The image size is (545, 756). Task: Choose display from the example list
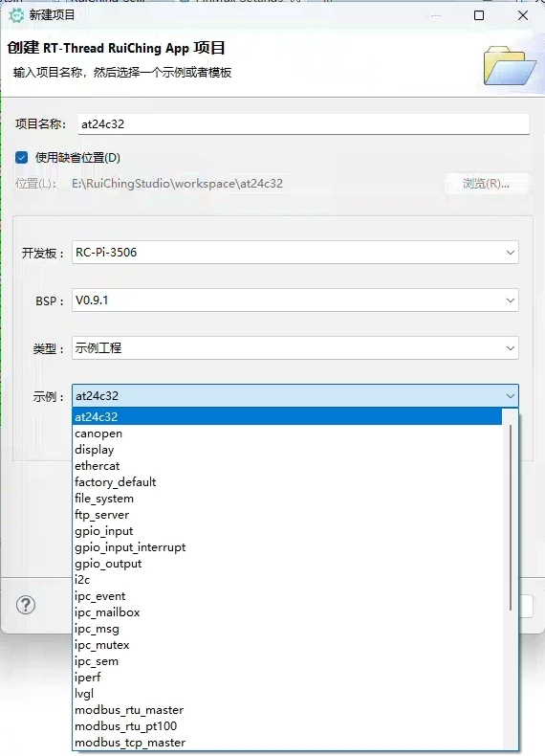287,450
